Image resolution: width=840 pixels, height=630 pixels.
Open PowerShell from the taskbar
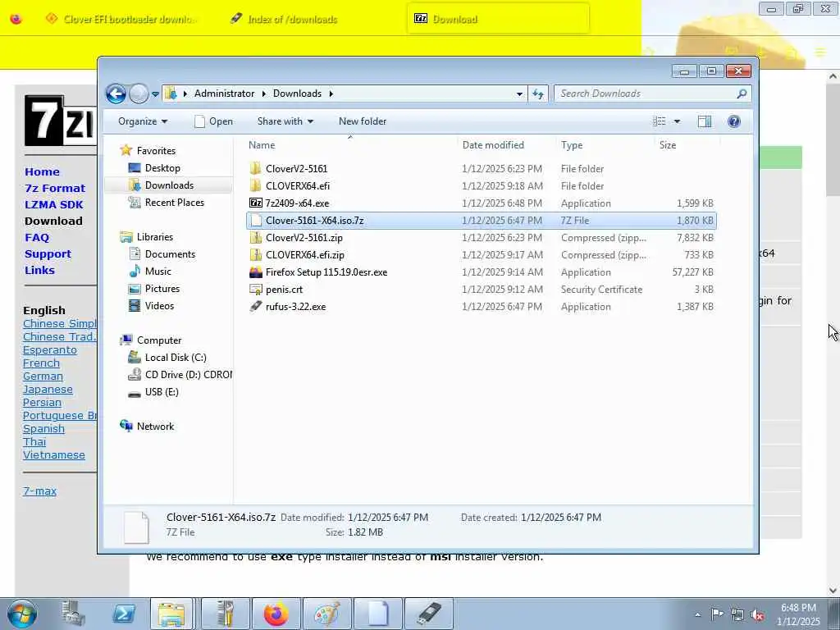click(123, 614)
